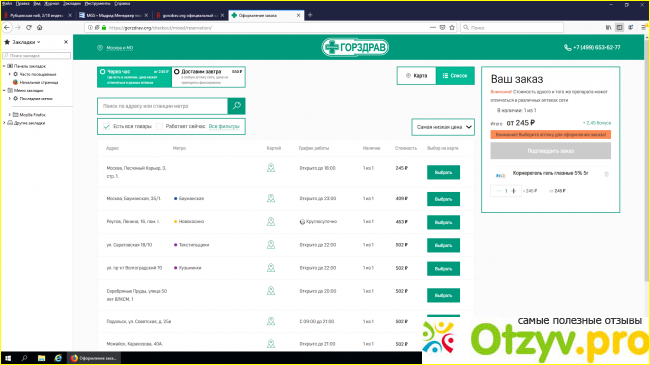Open browser home page icon
Screen dimensions: 650x365
click(x=39, y=27)
